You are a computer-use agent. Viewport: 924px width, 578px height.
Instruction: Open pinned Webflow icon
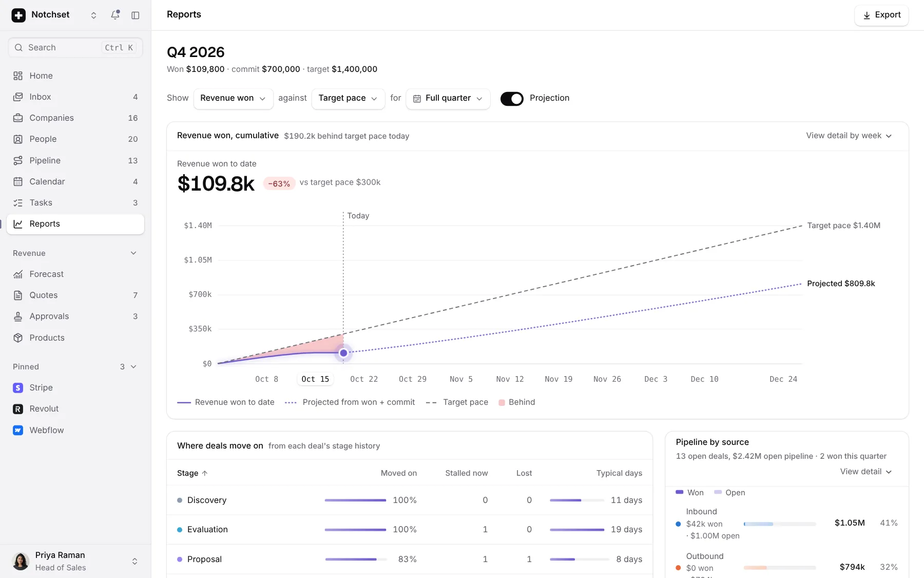(18, 430)
